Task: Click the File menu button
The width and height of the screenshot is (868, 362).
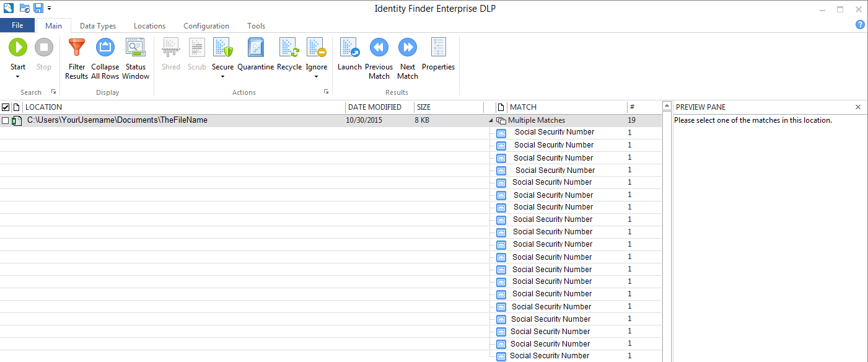Action: click(17, 25)
